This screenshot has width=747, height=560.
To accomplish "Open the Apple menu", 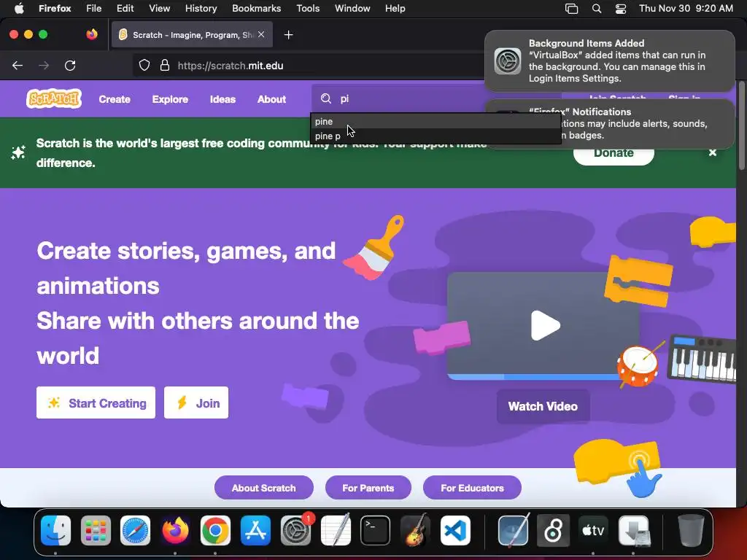I will click(19, 8).
